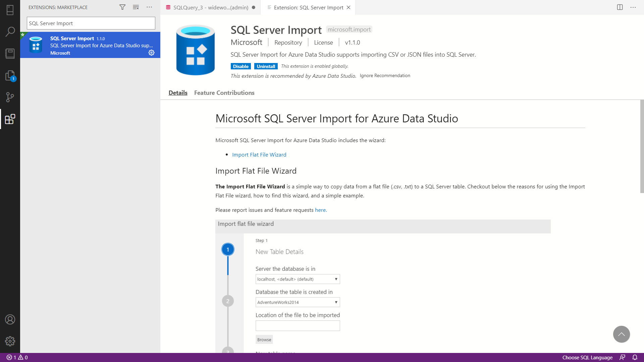Screen dimensions: 644x362
Task: Click the filter extensions funnel icon
Action: tap(122, 7)
